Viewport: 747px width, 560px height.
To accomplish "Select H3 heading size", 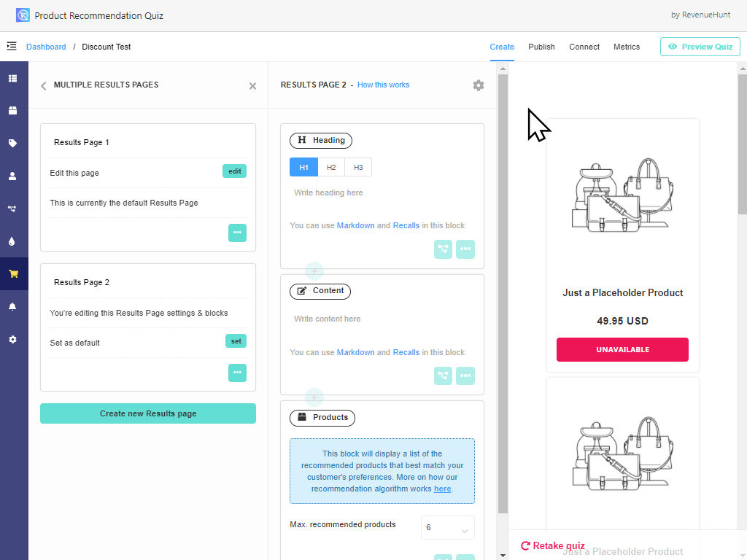I will [358, 167].
